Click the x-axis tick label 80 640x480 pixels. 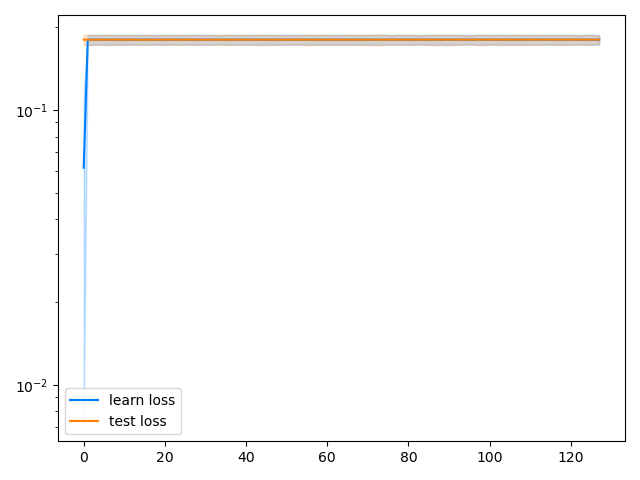click(x=408, y=457)
